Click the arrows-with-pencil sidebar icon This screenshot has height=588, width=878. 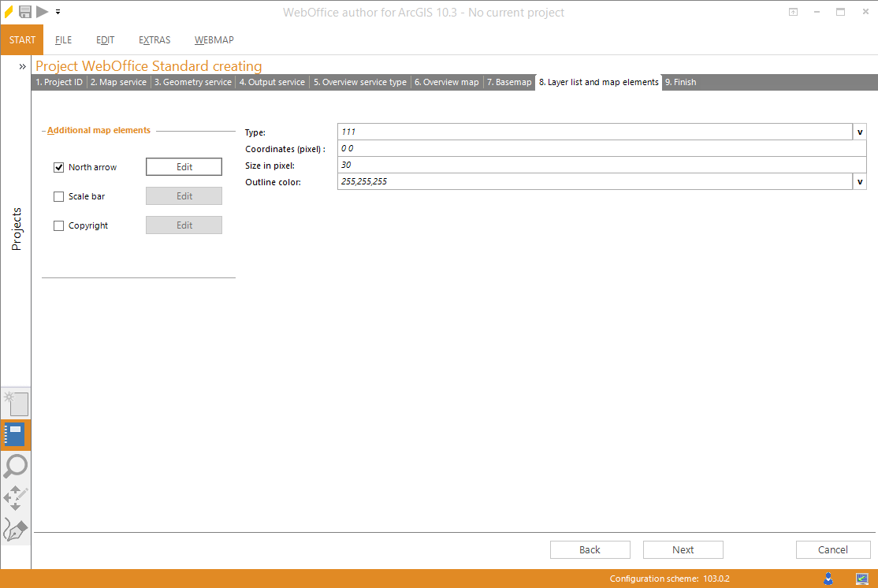pos(15,498)
